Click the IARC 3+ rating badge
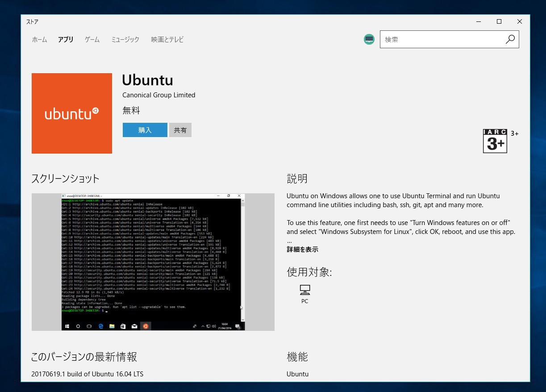The image size is (546, 392). click(x=495, y=141)
